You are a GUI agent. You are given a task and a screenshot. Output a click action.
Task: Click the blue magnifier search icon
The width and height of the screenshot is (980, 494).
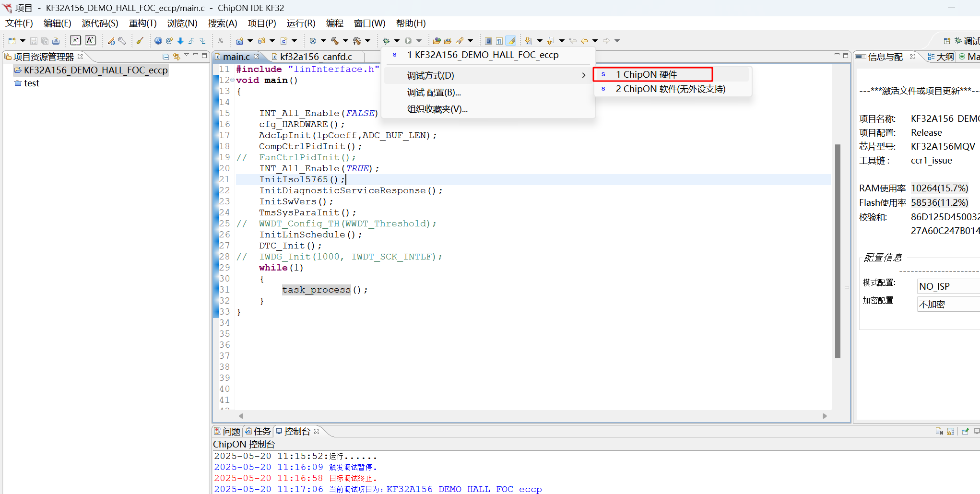158,41
